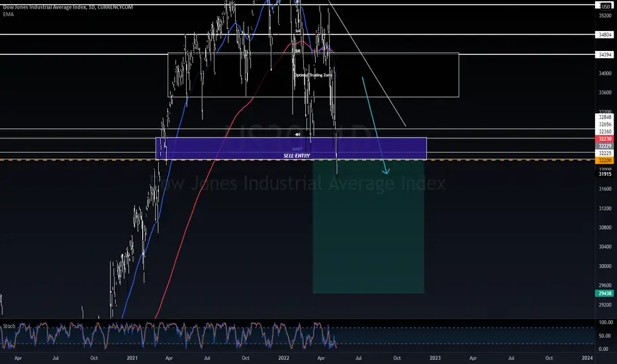
Task: Click 2024 on the time axis
Action: (x=587, y=358)
